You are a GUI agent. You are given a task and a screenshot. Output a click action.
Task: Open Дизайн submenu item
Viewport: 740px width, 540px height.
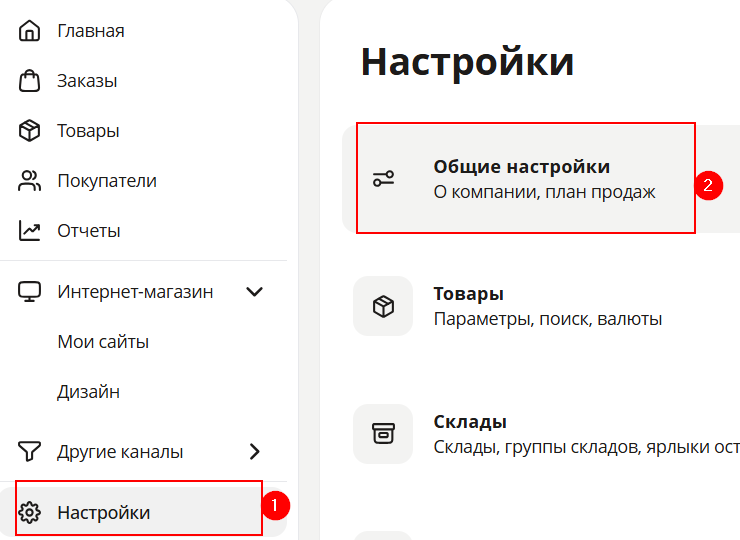88,392
